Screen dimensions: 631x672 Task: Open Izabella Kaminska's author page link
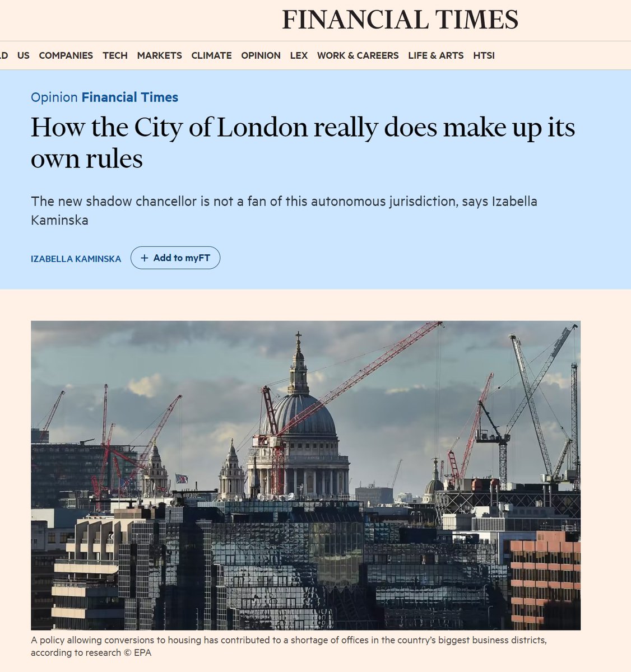[76, 259]
